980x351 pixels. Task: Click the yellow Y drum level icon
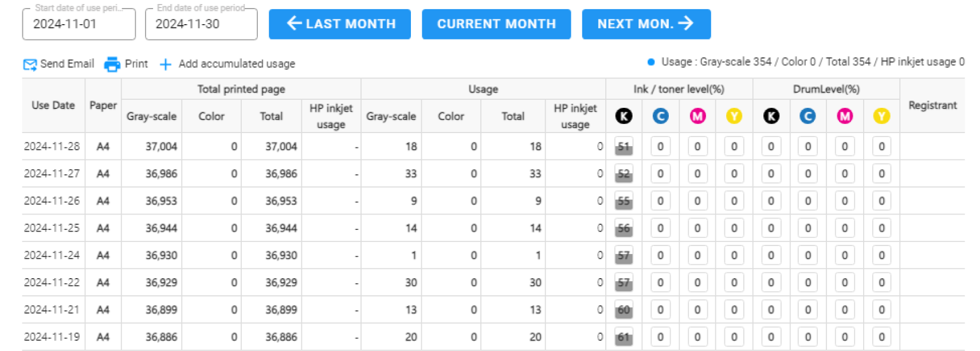pyautogui.click(x=881, y=116)
